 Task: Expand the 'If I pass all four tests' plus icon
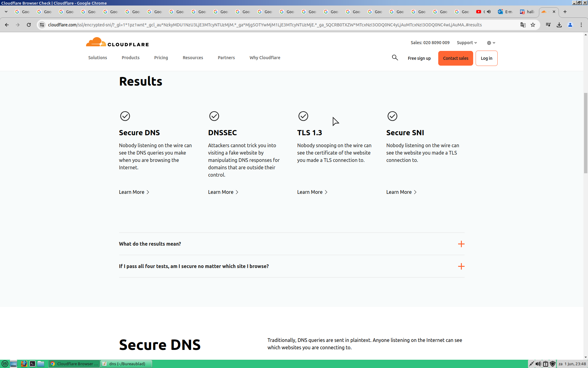[x=461, y=266]
